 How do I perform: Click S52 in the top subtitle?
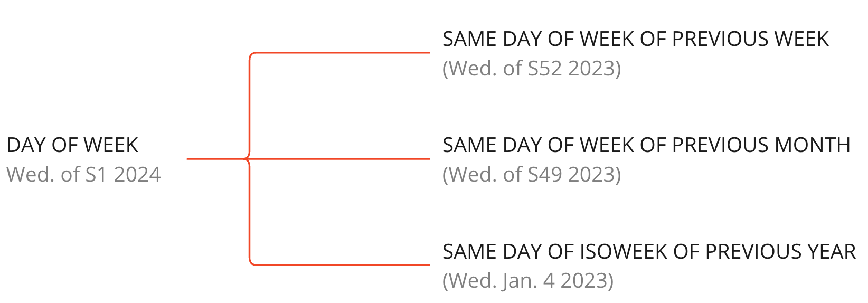[x=545, y=69]
